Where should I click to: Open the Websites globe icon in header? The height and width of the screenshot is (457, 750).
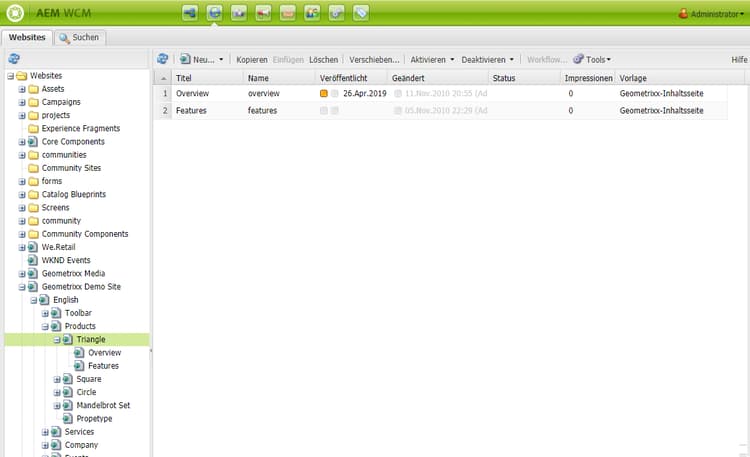[x=214, y=13]
